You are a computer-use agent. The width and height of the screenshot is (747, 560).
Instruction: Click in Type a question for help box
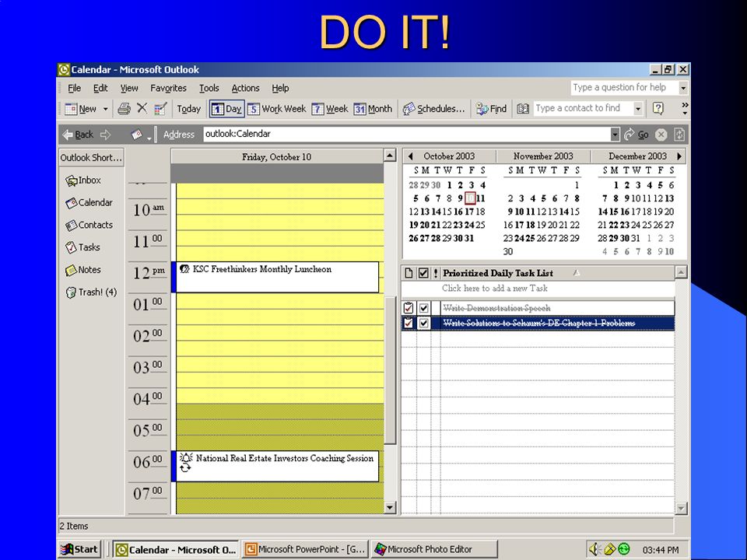(x=625, y=88)
